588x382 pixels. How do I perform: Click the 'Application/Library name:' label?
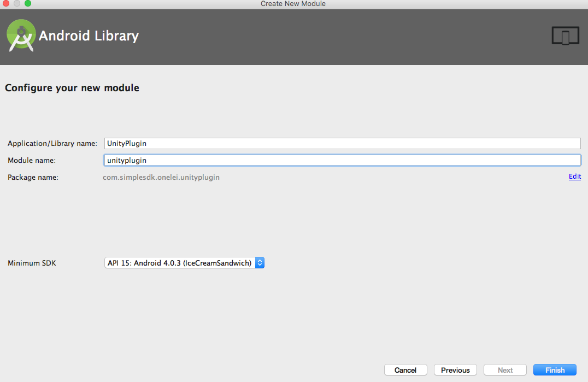(52, 144)
